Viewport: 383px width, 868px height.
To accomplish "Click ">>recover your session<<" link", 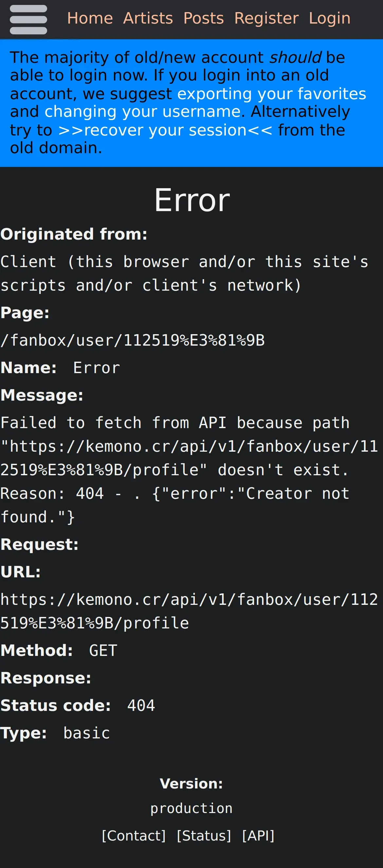I will click(x=165, y=130).
